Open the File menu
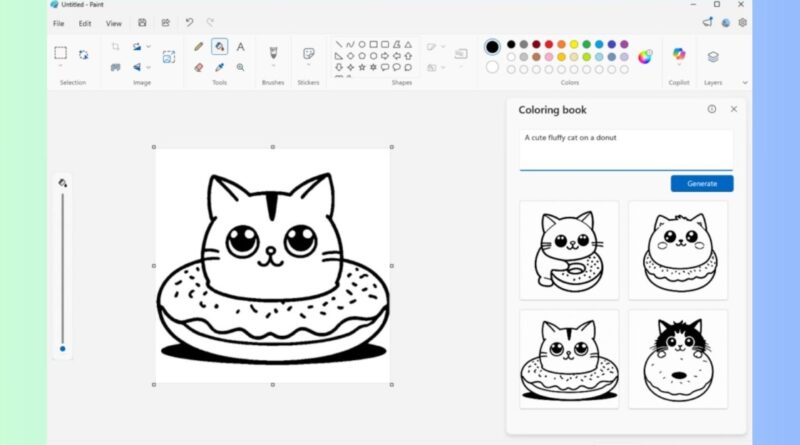Viewport: 800px width, 445px height. (58, 23)
